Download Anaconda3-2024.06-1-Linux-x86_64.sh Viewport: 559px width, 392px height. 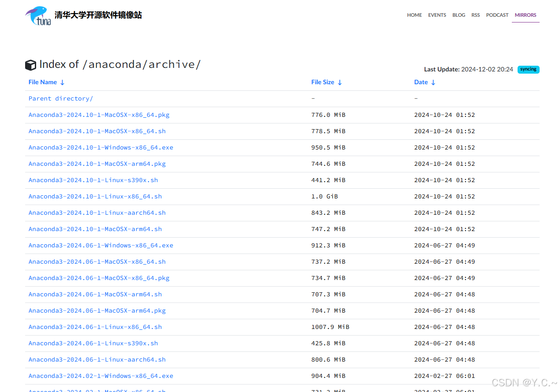pyautogui.click(x=95, y=327)
